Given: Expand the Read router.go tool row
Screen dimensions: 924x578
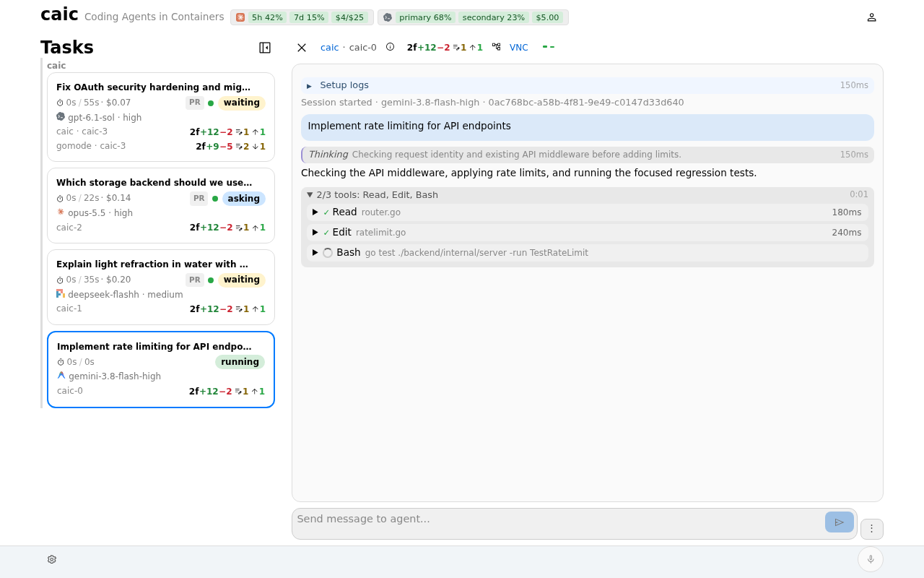Looking at the screenshot, I should point(587,212).
